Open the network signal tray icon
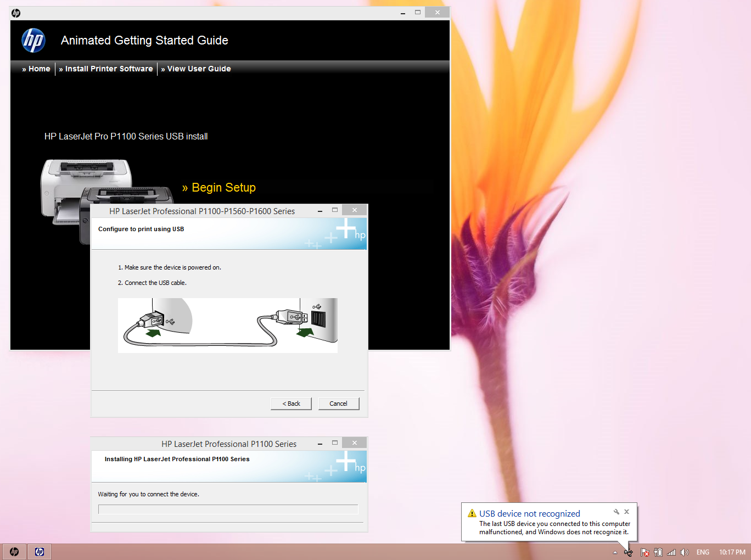 coord(671,552)
